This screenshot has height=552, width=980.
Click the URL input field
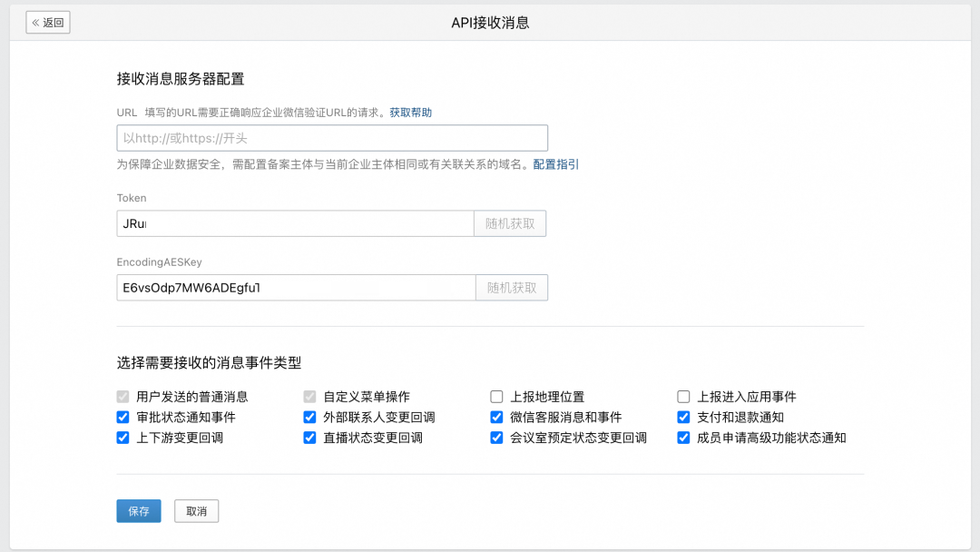[x=332, y=138]
